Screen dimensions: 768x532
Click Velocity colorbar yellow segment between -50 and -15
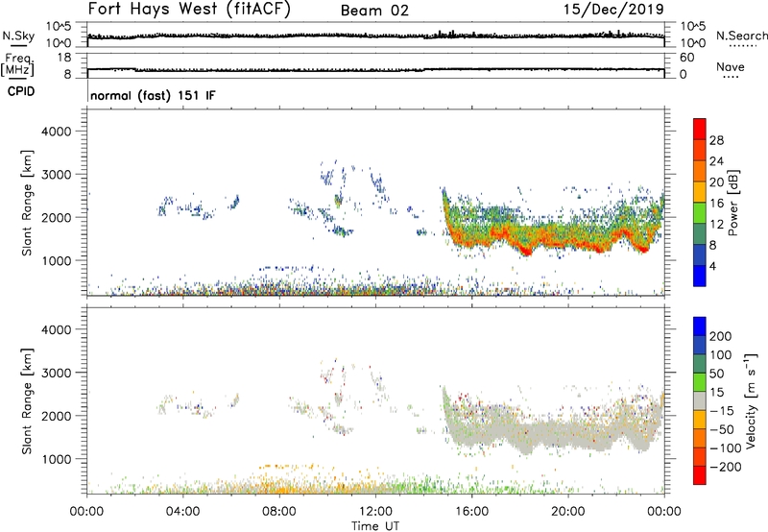click(x=700, y=420)
